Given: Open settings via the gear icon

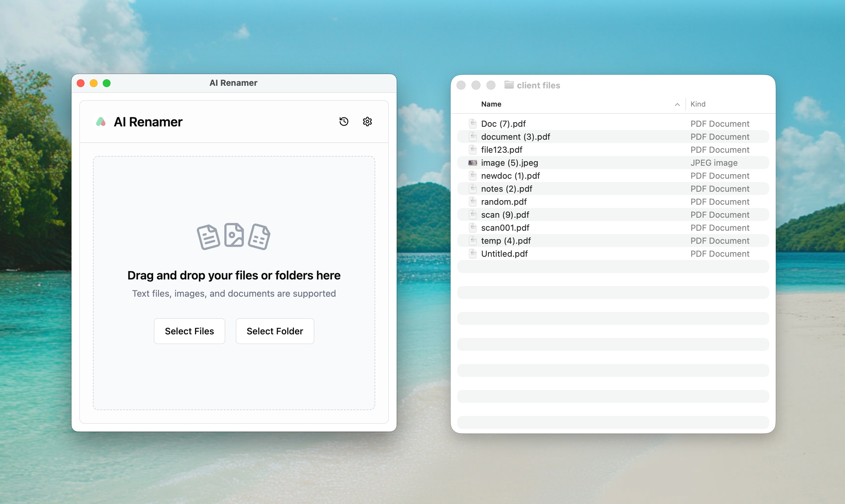Looking at the screenshot, I should tap(367, 122).
